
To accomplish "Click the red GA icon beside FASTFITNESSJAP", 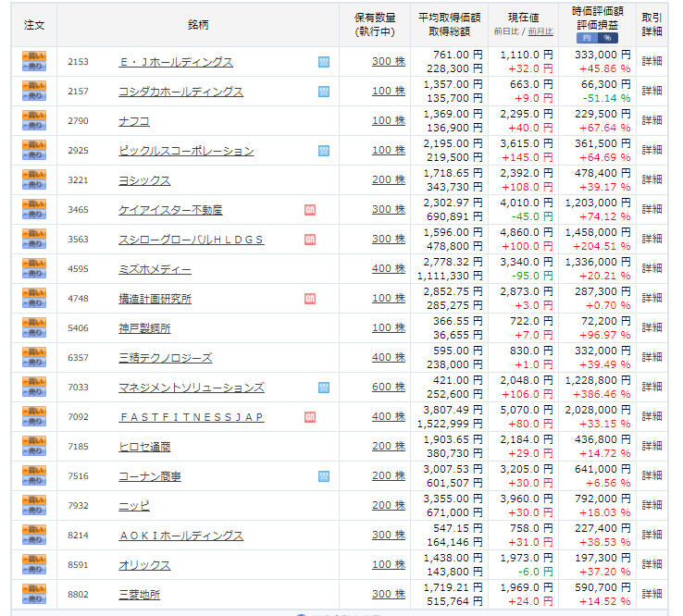I will point(310,417).
